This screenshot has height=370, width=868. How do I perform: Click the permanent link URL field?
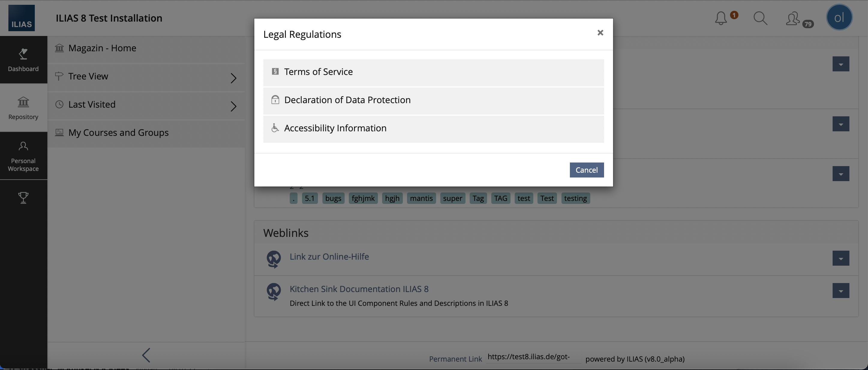(533, 357)
